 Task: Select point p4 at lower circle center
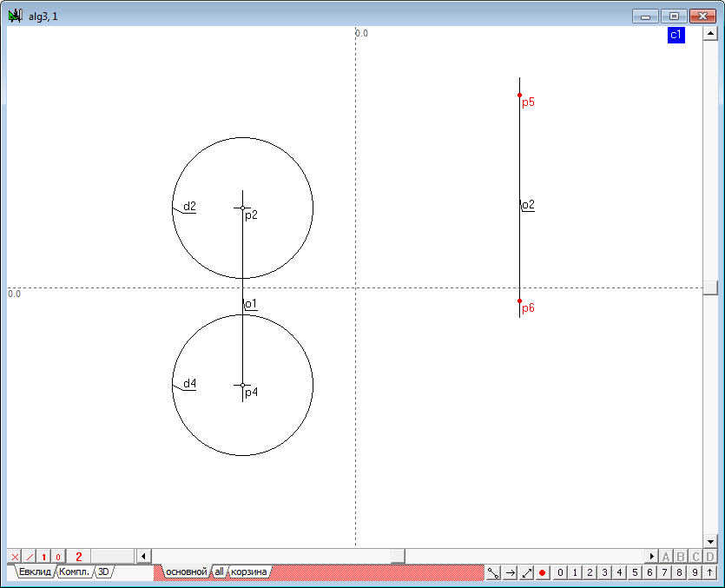(243, 385)
